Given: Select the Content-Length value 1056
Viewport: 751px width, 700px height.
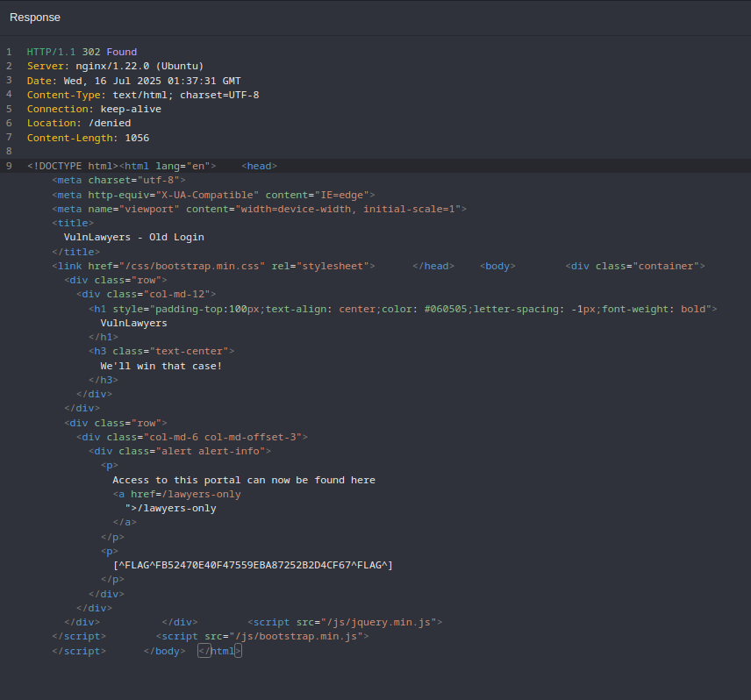Looking at the screenshot, I should tap(137, 138).
